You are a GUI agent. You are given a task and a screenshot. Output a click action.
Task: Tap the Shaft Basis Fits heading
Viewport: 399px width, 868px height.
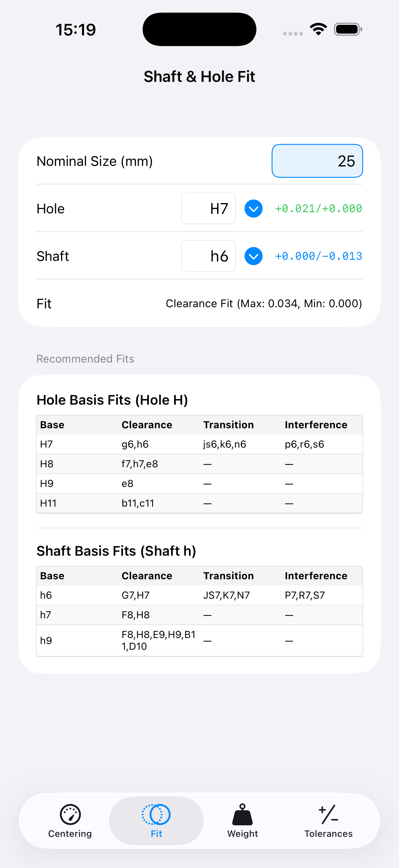click(116, 551)
